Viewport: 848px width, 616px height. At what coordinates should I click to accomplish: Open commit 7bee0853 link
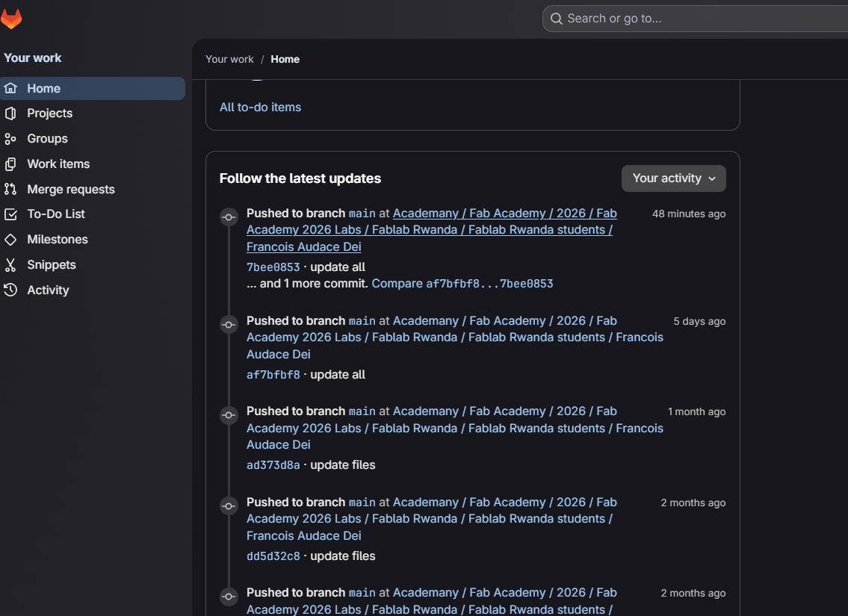[x=273, y=267]
